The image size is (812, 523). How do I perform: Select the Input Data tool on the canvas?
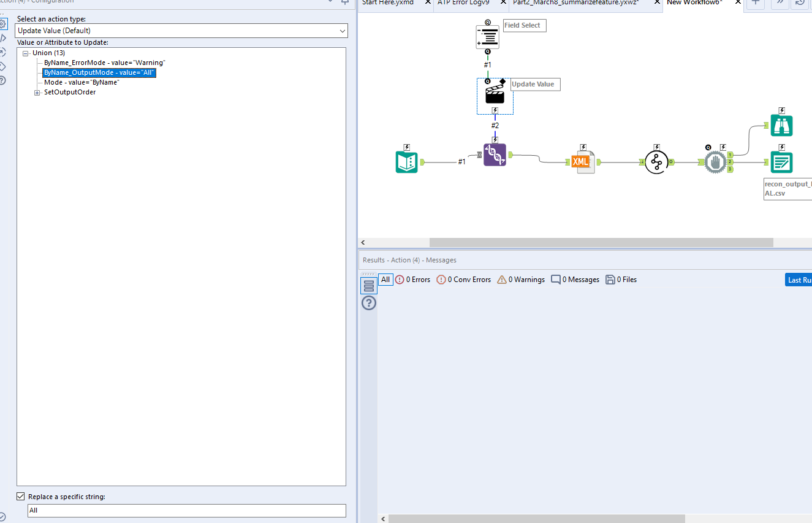click(406, 162)
